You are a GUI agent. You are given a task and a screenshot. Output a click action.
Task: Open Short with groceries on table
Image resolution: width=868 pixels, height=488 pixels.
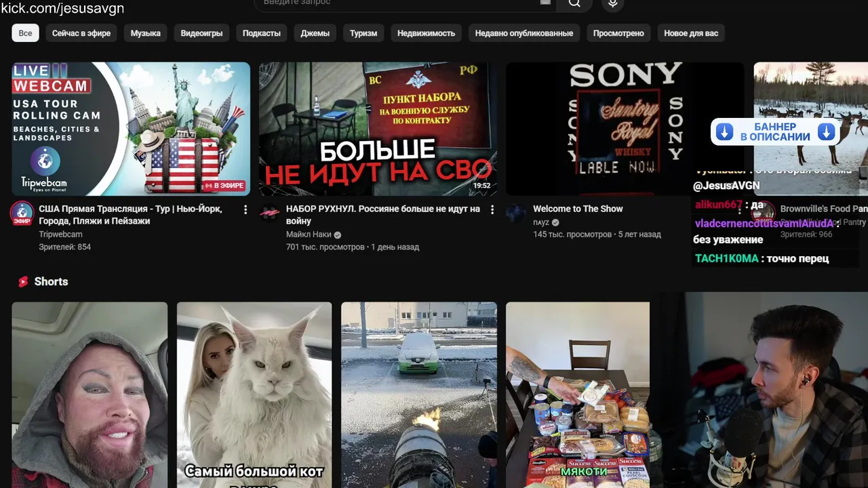pyautogui.click(x=578, y=395)
